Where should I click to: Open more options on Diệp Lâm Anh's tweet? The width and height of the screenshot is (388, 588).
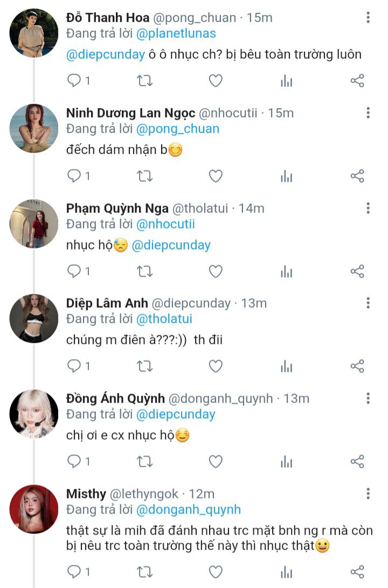(x=368, y=303)
